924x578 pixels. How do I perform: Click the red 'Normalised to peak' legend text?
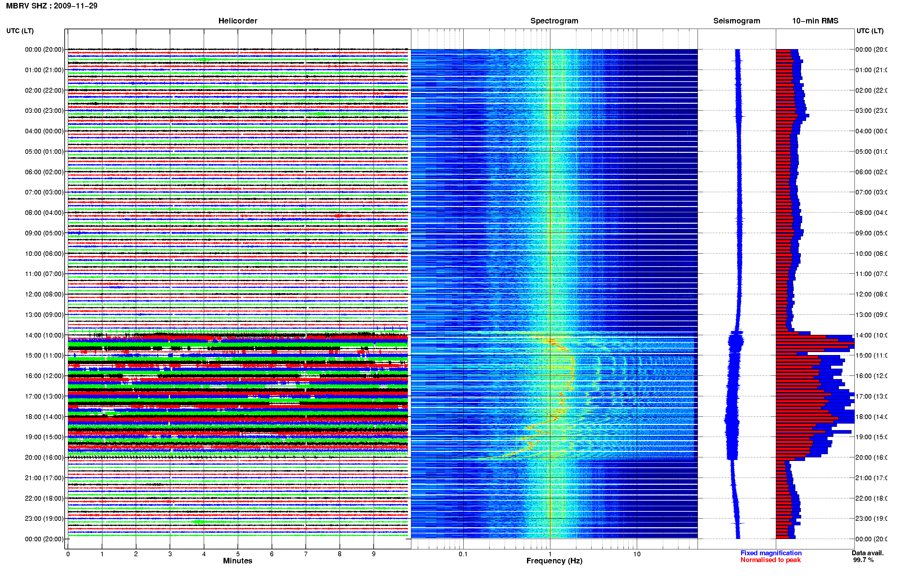pyautogui.click(x=770, y=560)
